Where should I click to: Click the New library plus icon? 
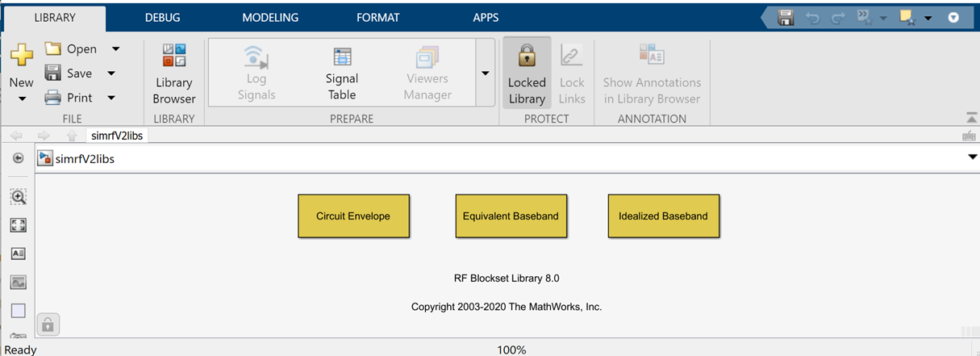click(21, 56)
